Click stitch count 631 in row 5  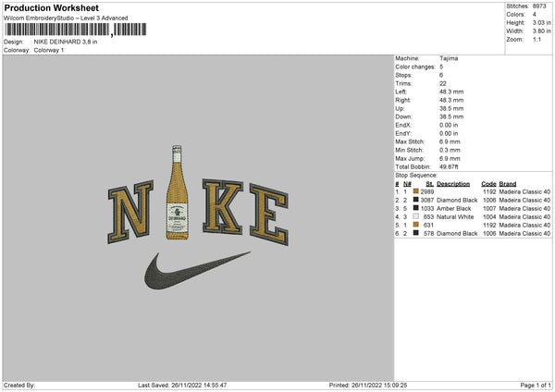tap(428, 225)
